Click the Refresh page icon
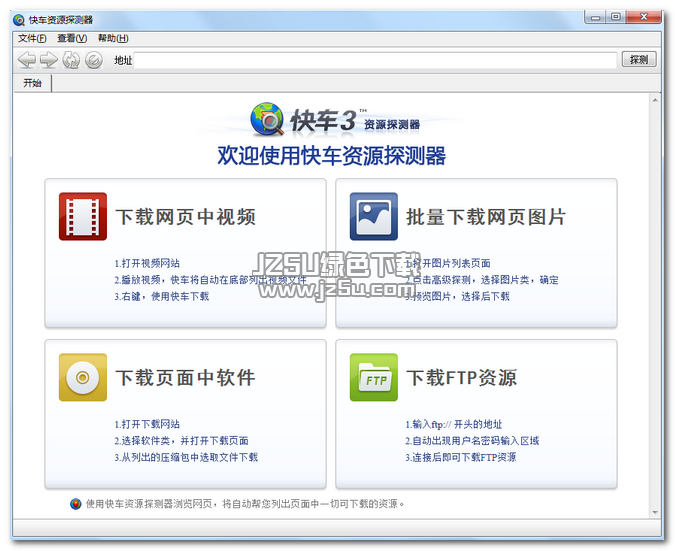The image size is (675, 551). coord(71,60)
